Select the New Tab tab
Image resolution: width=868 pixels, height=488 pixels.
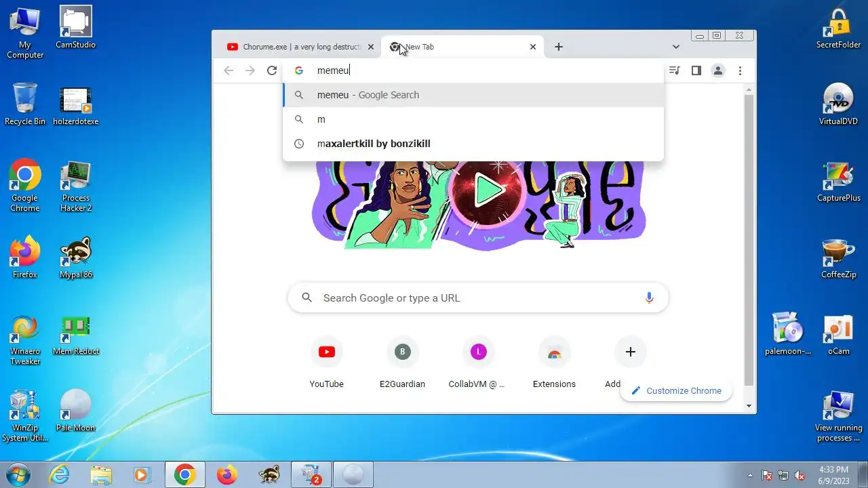point(464,47)
